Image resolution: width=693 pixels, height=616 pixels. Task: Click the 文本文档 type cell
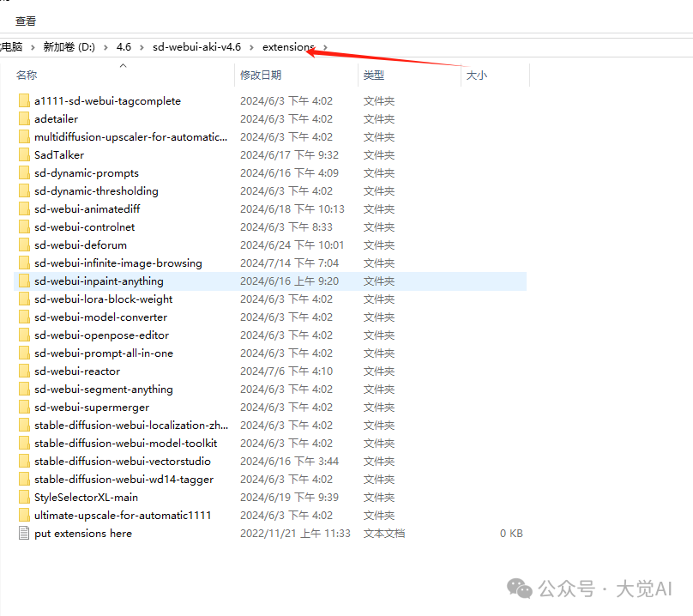click(384, 534)
